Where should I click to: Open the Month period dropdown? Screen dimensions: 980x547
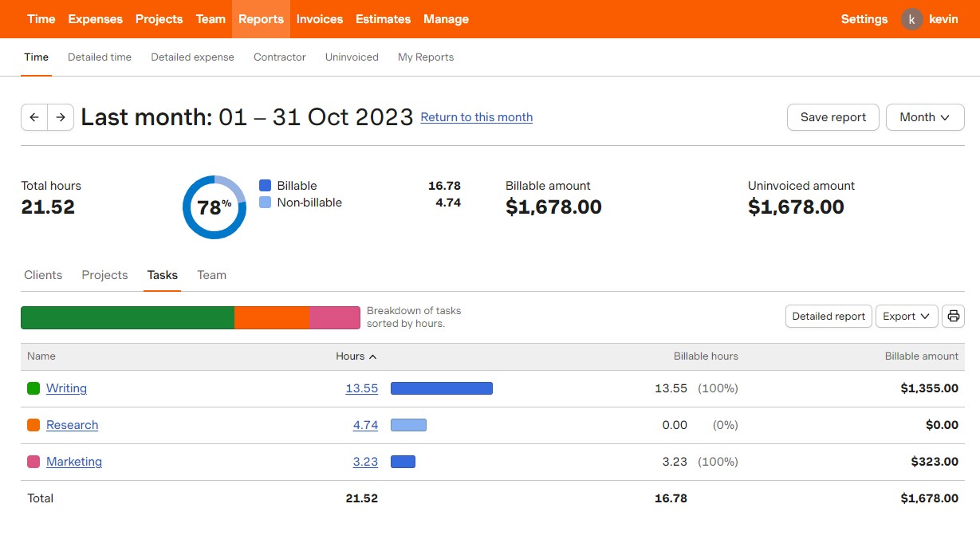click(925, 117)
